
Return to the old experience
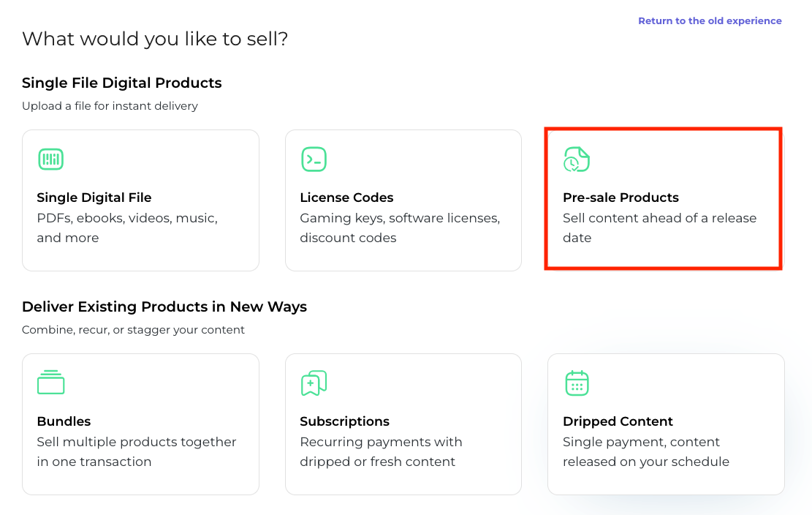710,21
